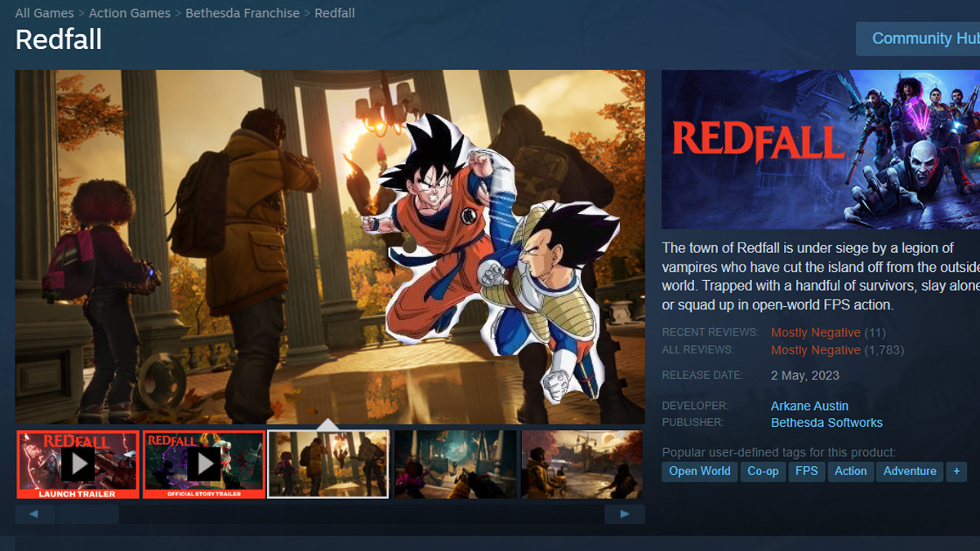Open recent reviews rated Mostly Negative
Viewport: 980px width, 551px height.
pos(816,332)
